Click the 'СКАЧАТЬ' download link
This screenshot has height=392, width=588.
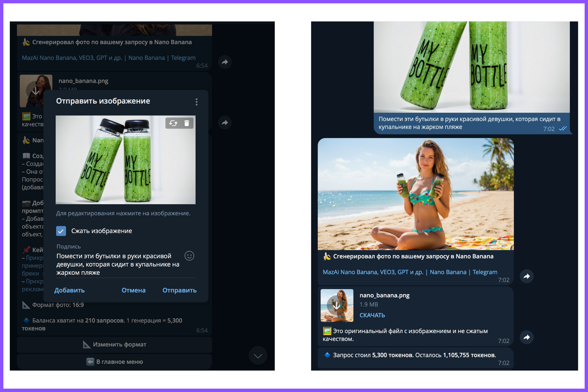[x=372, y=315]
